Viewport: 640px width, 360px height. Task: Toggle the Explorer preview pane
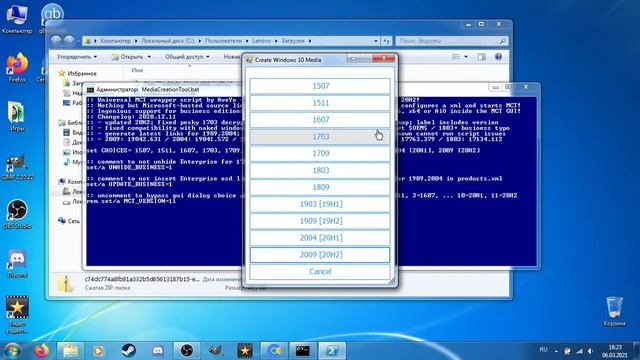482,57
